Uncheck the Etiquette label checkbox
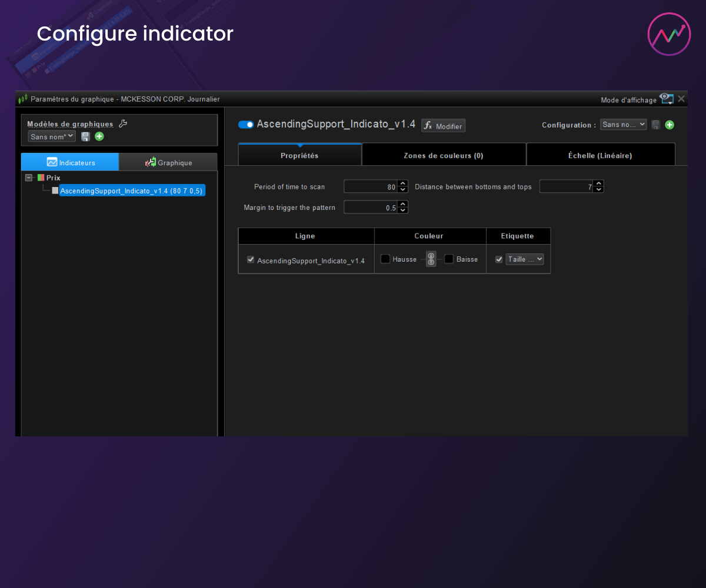706x588 pixels. pos(499,259)
